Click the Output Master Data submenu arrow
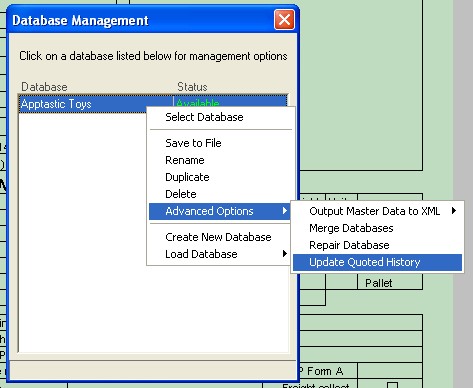This screenshot has width=473, height=388. click(x=454, y=211)
